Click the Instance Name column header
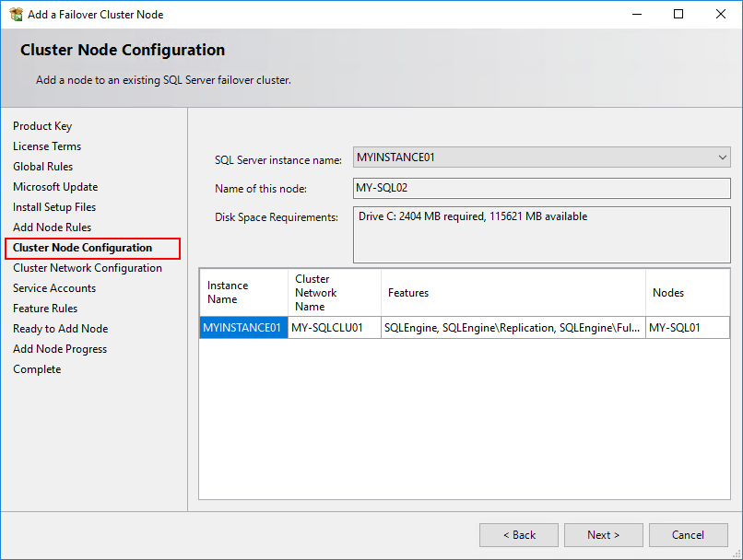 pyautogui.click(x=243, y=293)
